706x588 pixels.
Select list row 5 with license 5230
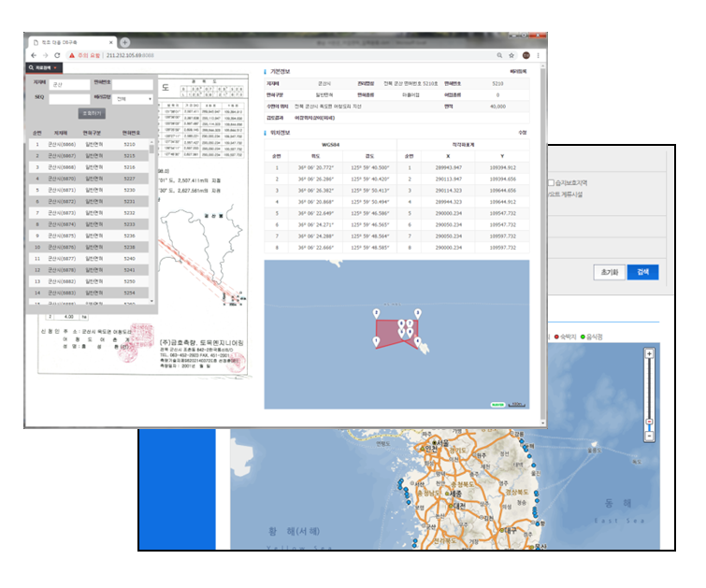tap(89, 190)
